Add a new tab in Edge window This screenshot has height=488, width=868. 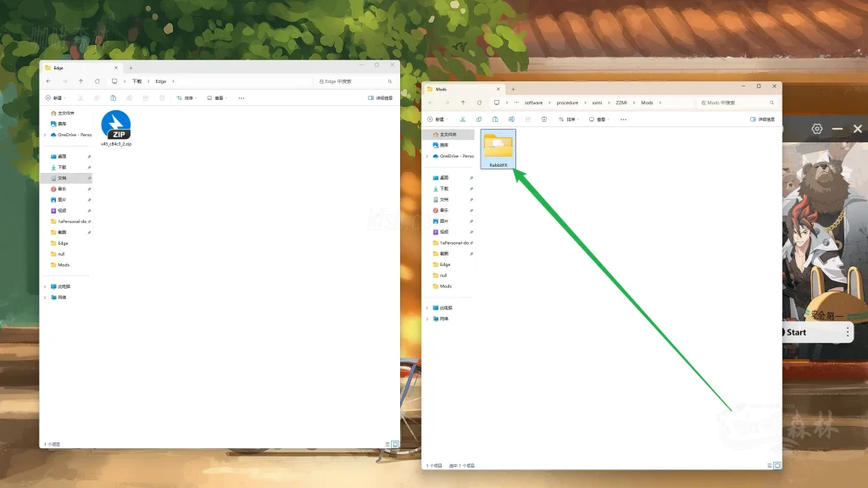pyautogui.click(x=131, y=68)
